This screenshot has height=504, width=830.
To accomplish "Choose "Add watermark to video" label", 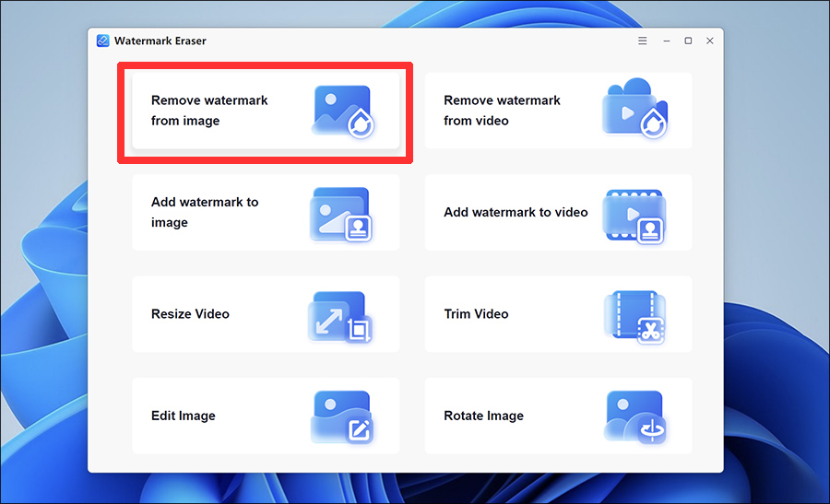I will pos(516,212).
